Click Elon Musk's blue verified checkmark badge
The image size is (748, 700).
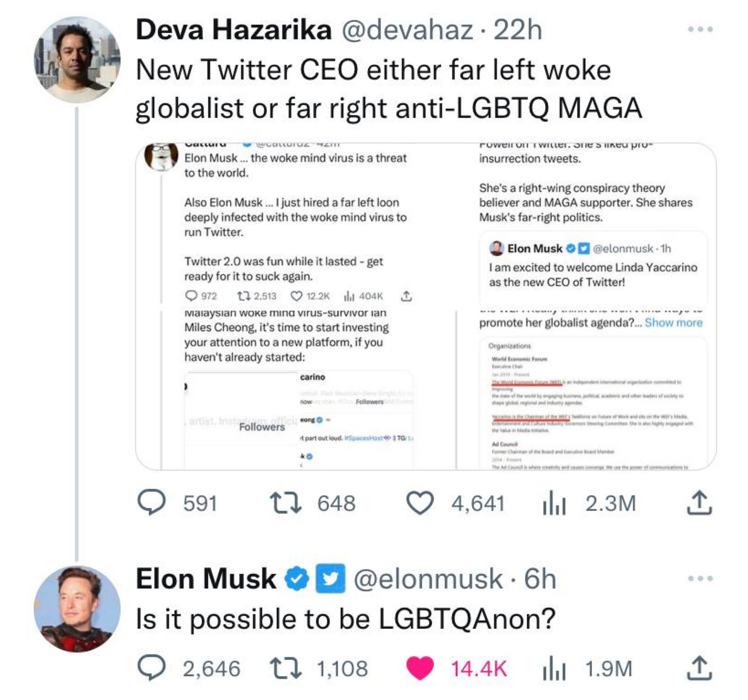[296, 579]
